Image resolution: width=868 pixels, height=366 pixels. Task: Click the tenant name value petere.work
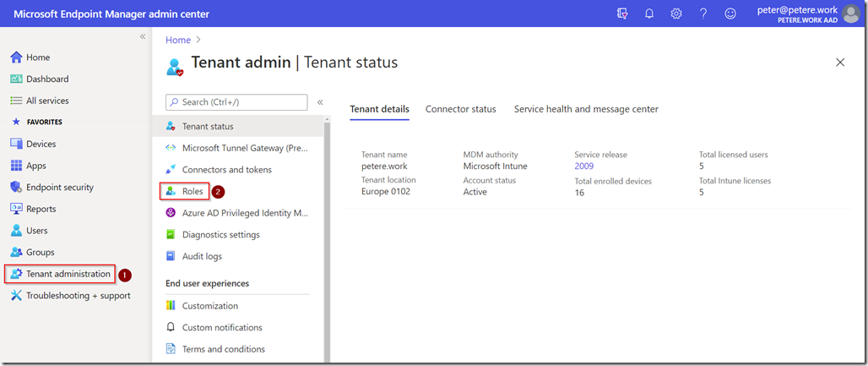(x=384, y=166)
